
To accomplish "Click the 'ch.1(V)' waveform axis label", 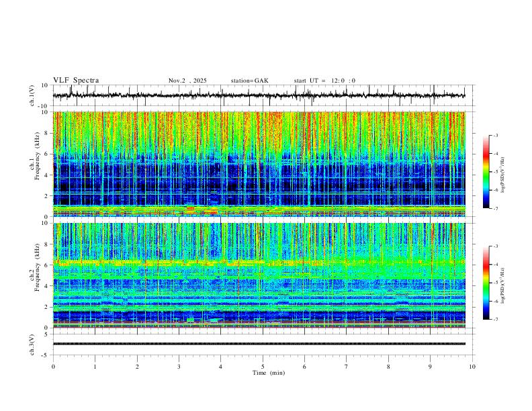I will coord(32,95).
